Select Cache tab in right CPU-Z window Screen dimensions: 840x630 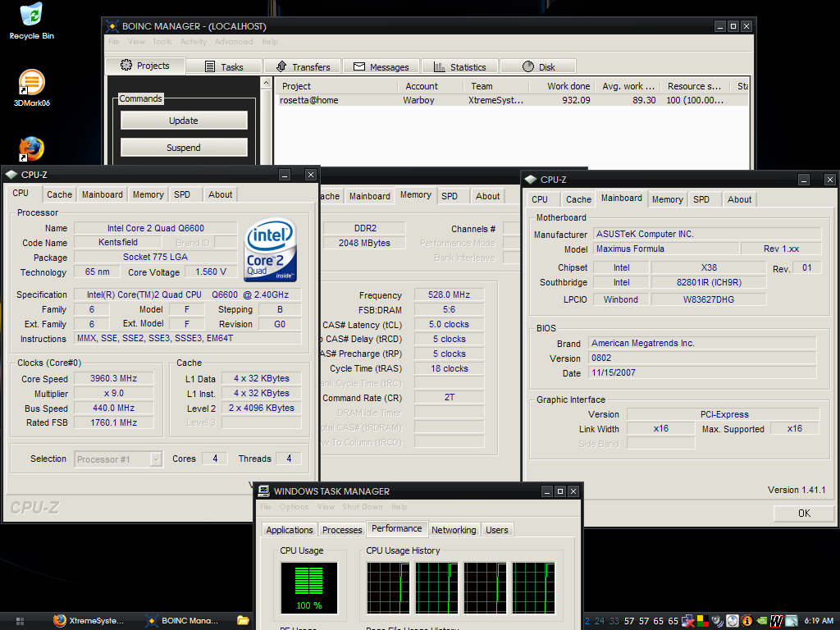point(578,199)
